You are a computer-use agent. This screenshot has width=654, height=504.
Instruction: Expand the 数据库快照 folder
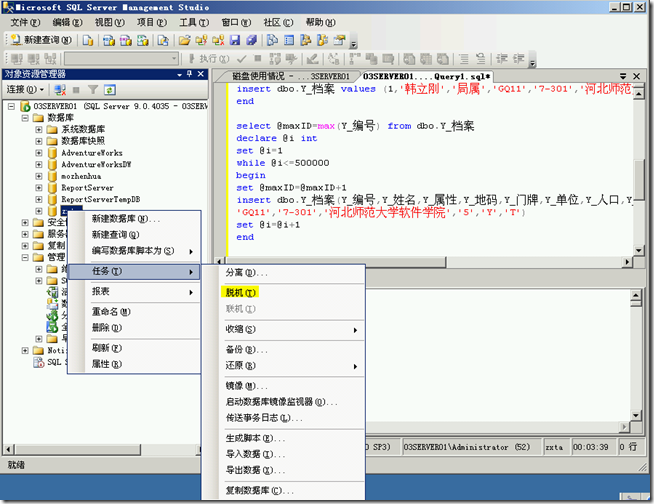39,141
